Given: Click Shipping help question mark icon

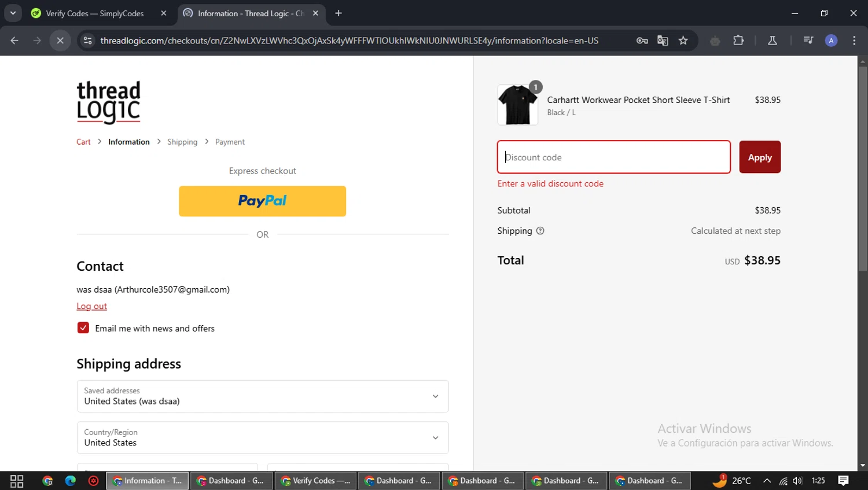Looking at the screenshot, I should 540,231.
